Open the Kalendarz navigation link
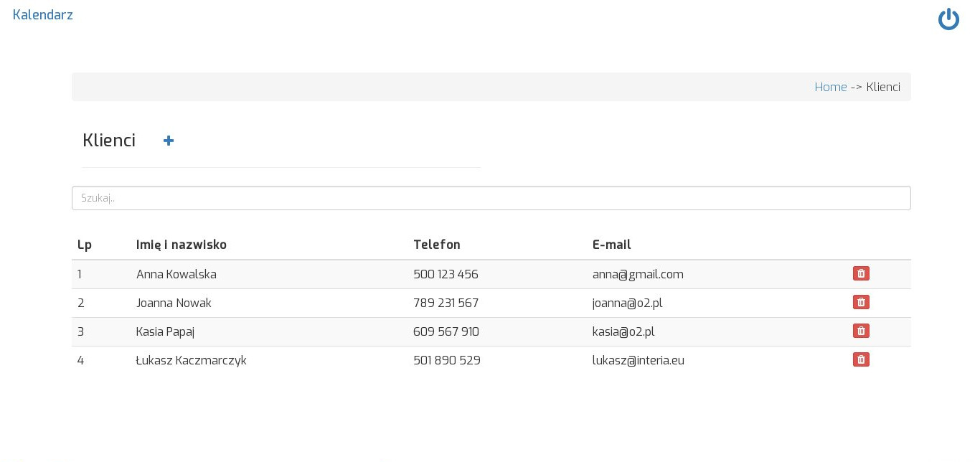This screenshot has height=462, width=980. (43, 15)
